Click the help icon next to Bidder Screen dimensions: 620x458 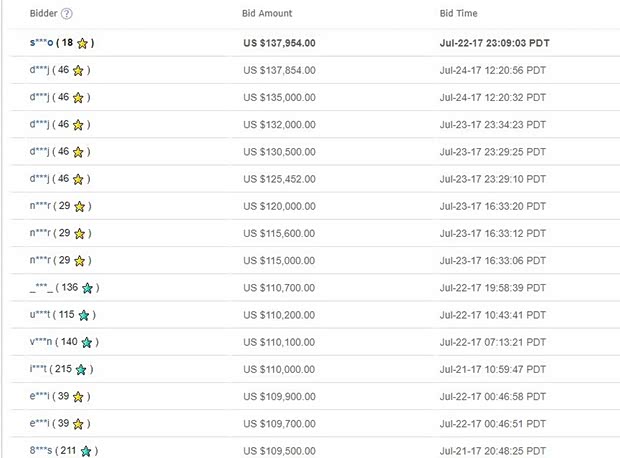click(x=67, y=14)
